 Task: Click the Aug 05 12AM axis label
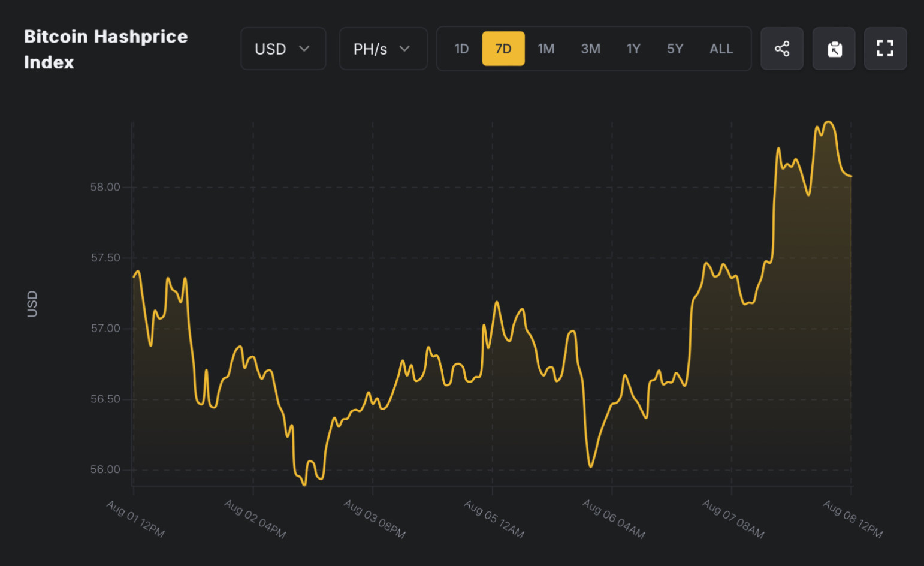494,519
